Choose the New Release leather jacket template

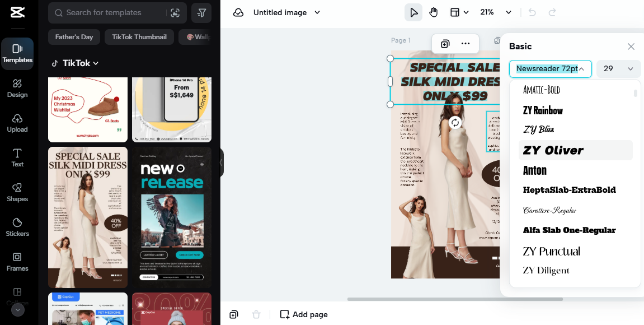172,217
